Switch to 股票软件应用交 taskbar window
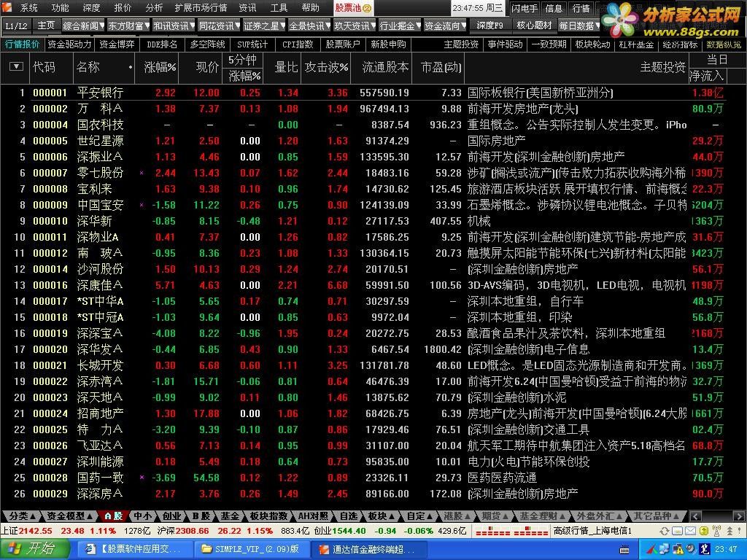This screenshot has height=560, width=747. 135,549
